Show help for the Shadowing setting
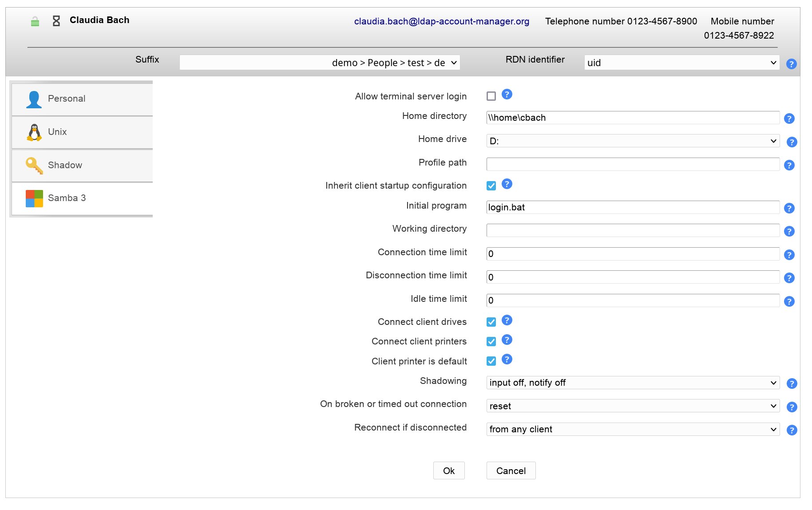Screen dimensions: 812x510 [x=792, y=383]
